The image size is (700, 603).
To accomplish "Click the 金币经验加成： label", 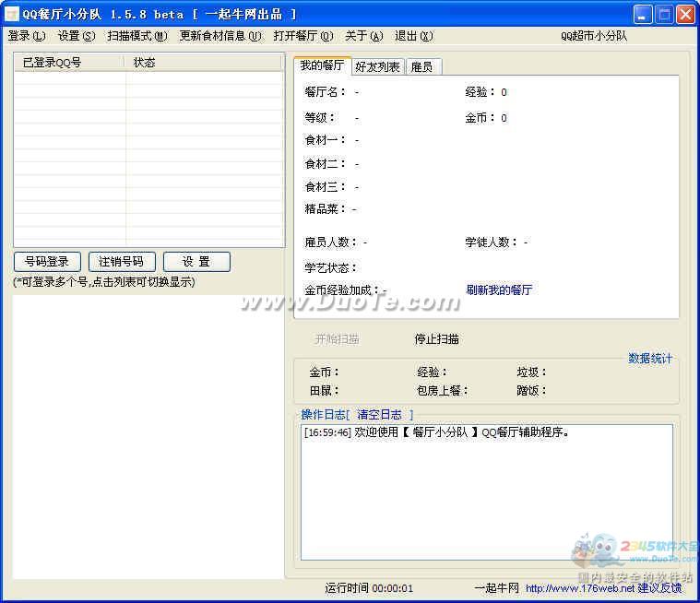I will coord(342,290).
